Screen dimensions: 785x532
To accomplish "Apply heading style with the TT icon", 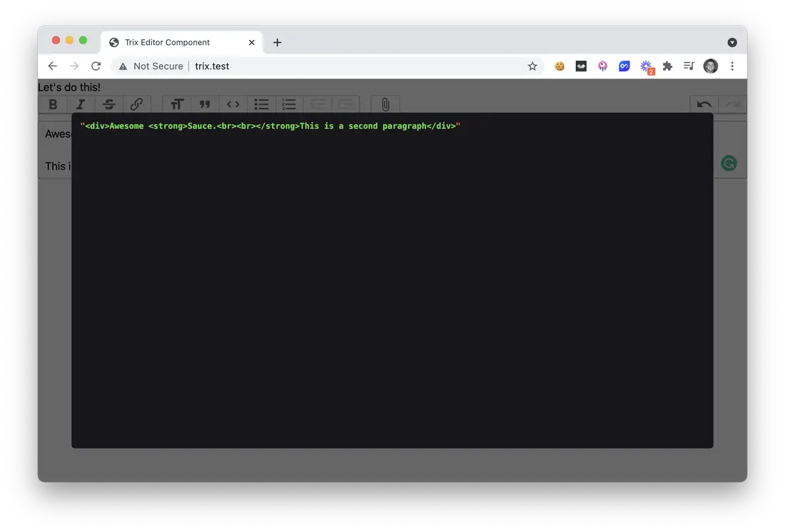I will [177, 104].
